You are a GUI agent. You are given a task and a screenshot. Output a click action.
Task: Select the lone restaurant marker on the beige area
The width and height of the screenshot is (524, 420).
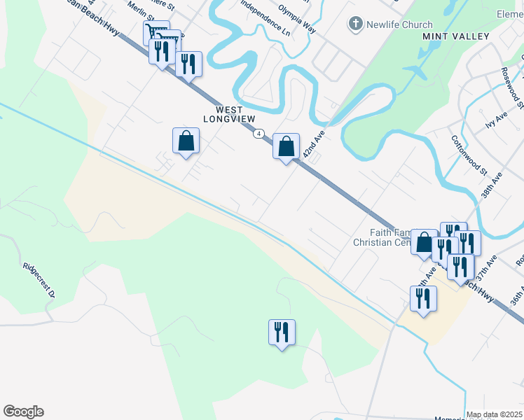(x=423, y=301)
